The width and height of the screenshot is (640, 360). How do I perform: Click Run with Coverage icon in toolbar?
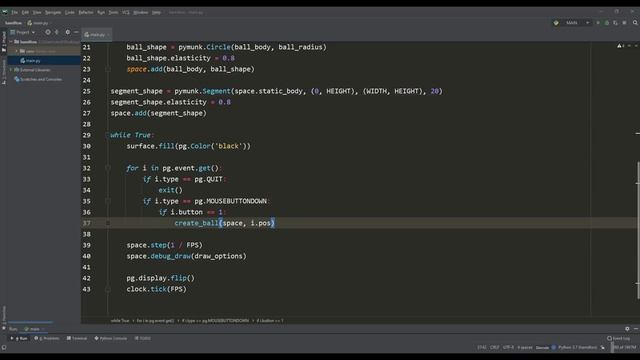pos(616,23)
